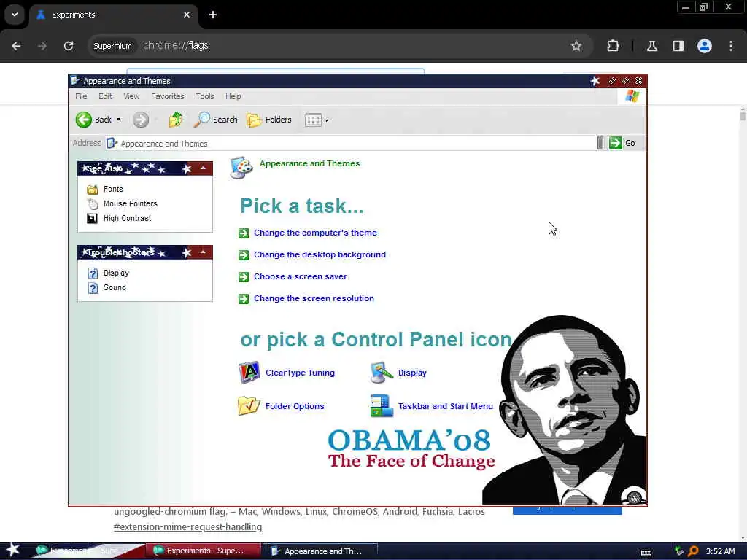Open Mouse Pointers in See Also
The image size is (747, 560).
(x=130, y=203)
